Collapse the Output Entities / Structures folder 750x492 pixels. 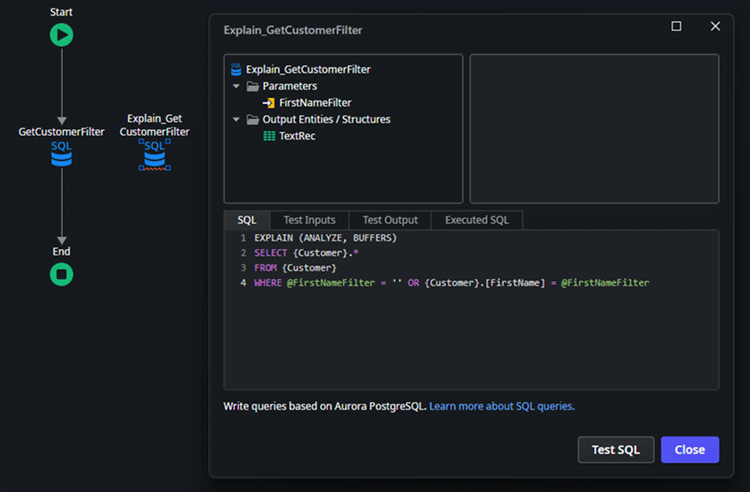[236, 120]
